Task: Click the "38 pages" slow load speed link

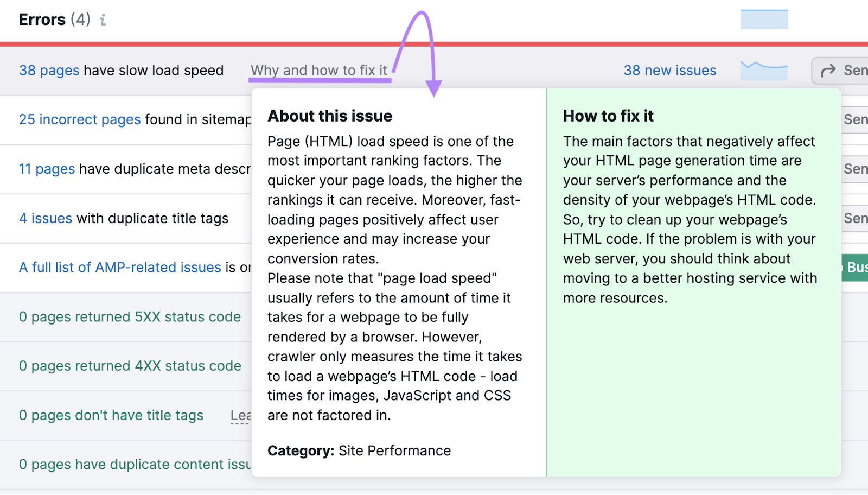Action: (49, 70)
